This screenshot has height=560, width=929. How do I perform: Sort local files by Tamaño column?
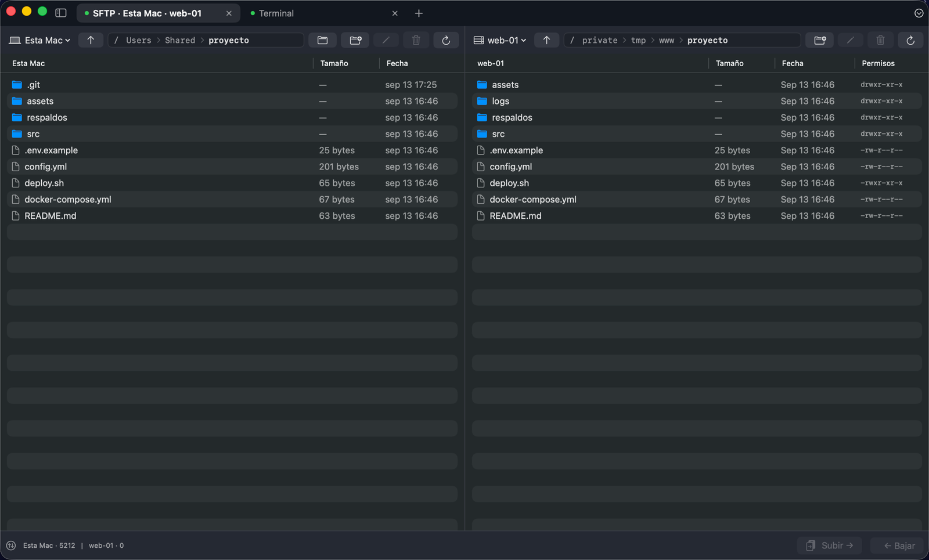[x=334, y=63]
